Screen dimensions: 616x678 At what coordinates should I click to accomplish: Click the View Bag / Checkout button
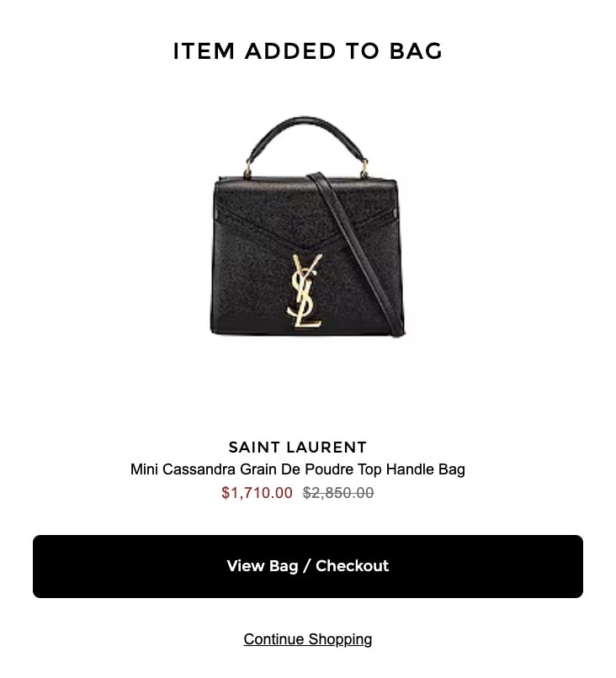click(x=307, y=566)
